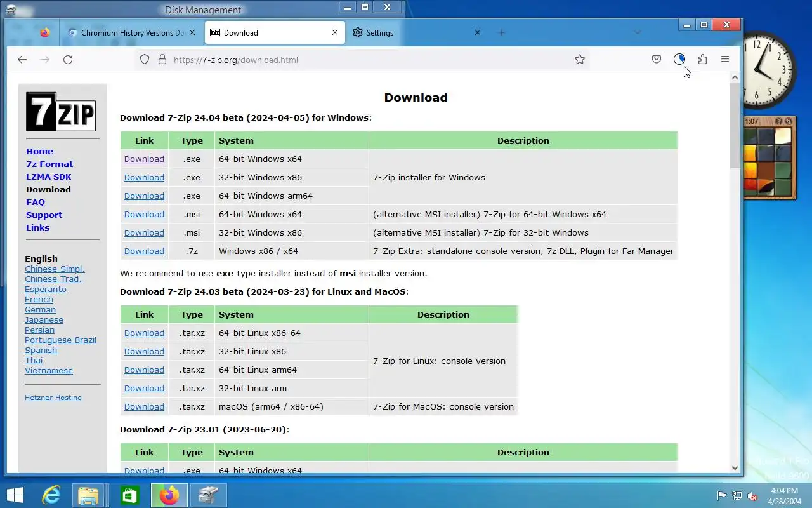
Task: Download the 7-Zip Extra .7z package
Action: (144, 251)
